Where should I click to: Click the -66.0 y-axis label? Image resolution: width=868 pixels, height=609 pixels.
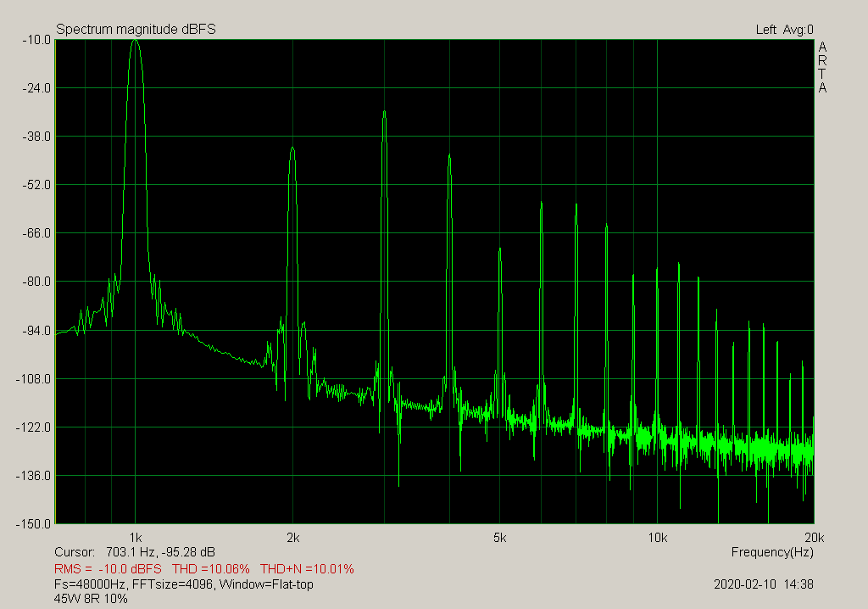tap(36, 233)
